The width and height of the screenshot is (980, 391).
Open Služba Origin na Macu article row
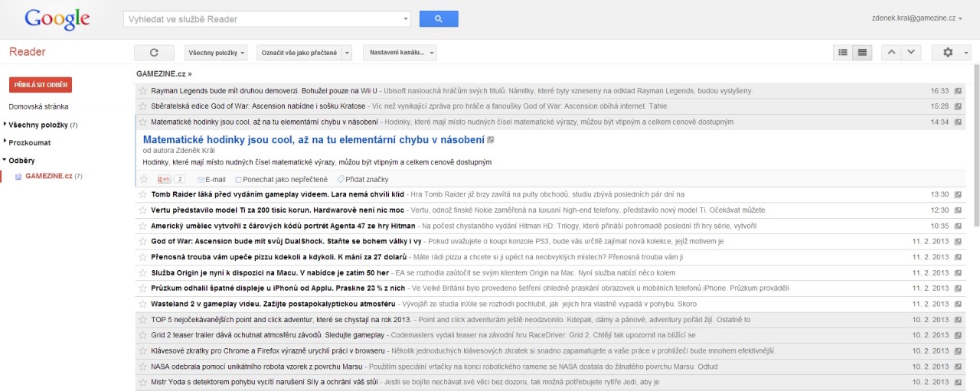550,272
